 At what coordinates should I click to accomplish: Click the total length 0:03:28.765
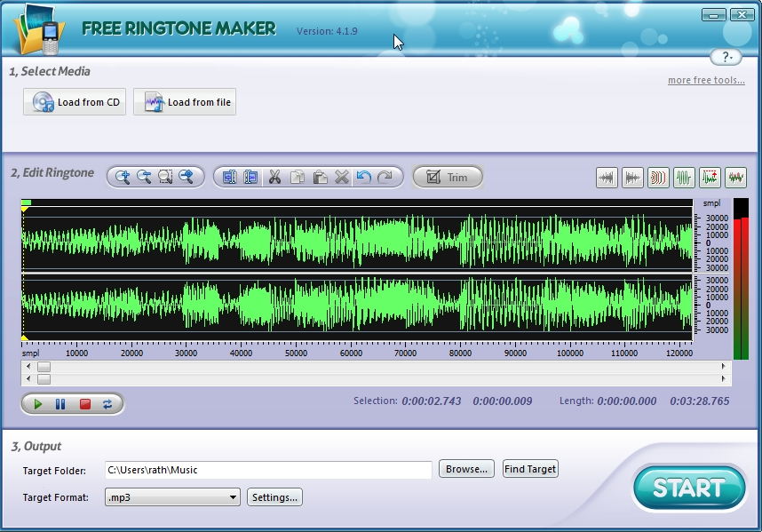tap(699, 401)
